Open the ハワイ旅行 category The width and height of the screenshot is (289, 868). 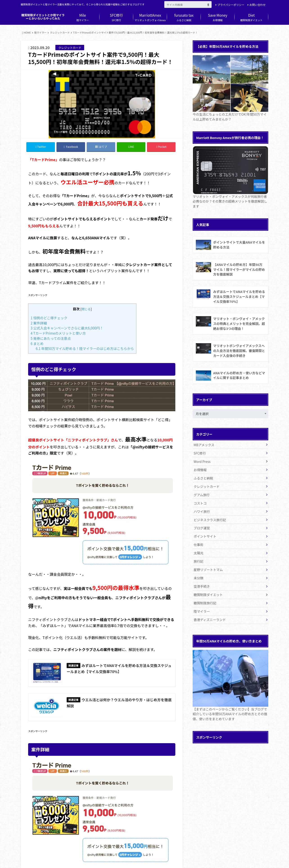230,512
